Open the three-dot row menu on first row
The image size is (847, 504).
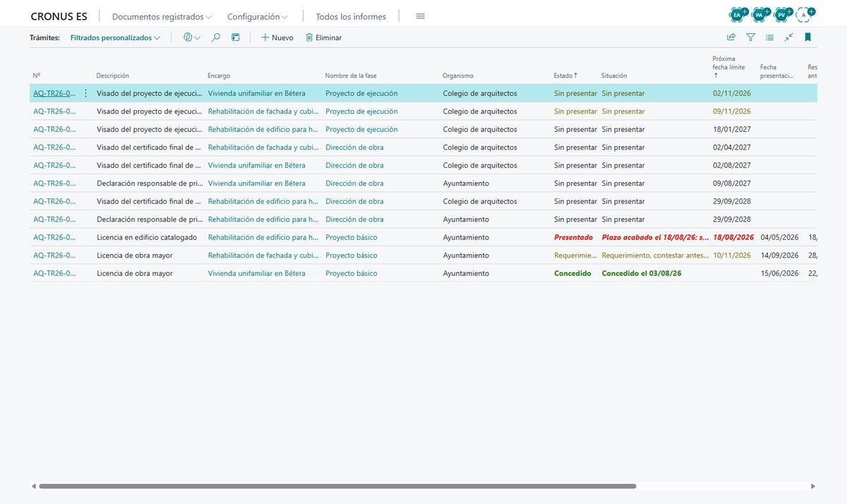(86, 93)
